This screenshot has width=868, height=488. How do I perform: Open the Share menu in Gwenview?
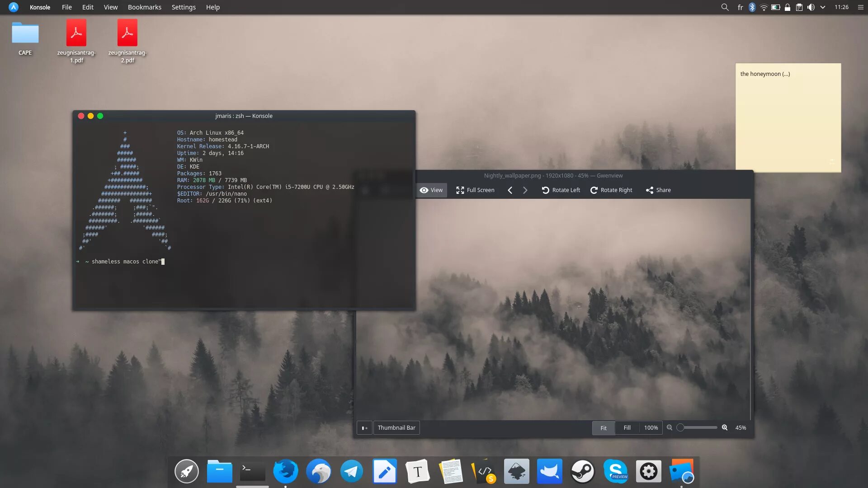coord(658,190)
